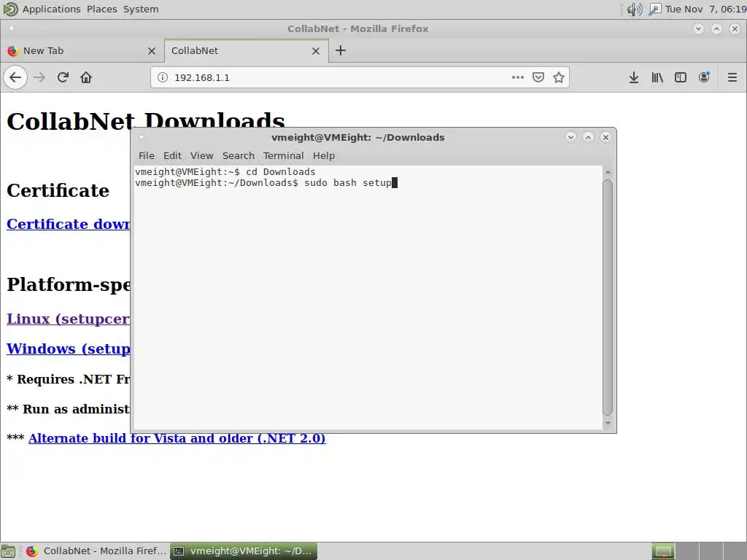Open the terminal File menu
The width and height of the screenshot is (747, 560).
(146, 156)
